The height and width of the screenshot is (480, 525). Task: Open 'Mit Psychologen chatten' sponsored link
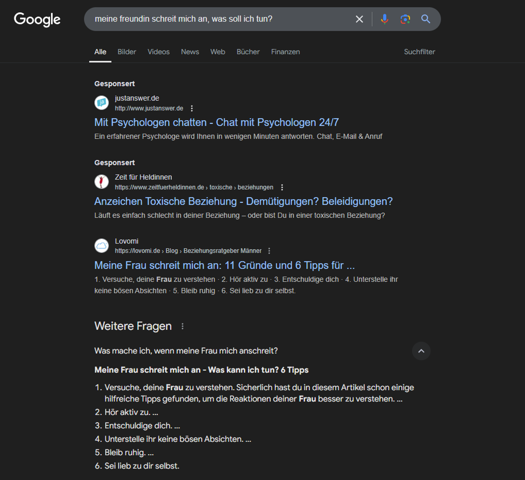coord(216,123)
